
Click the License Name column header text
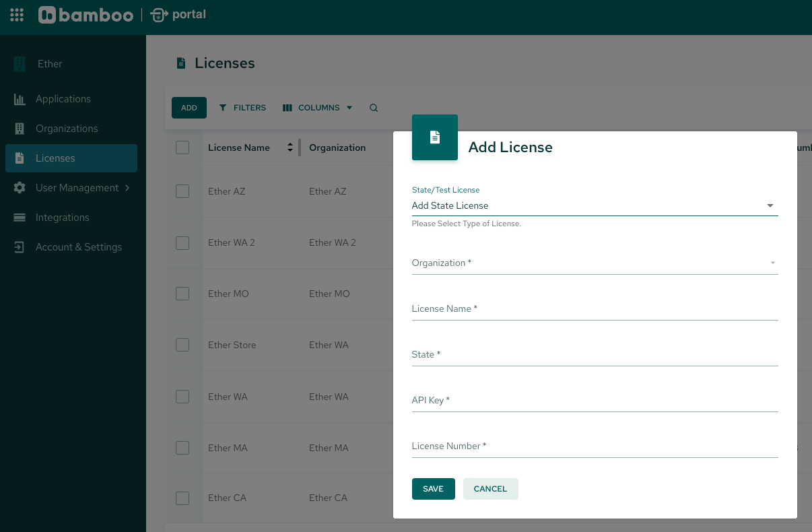tap(239, 147)
